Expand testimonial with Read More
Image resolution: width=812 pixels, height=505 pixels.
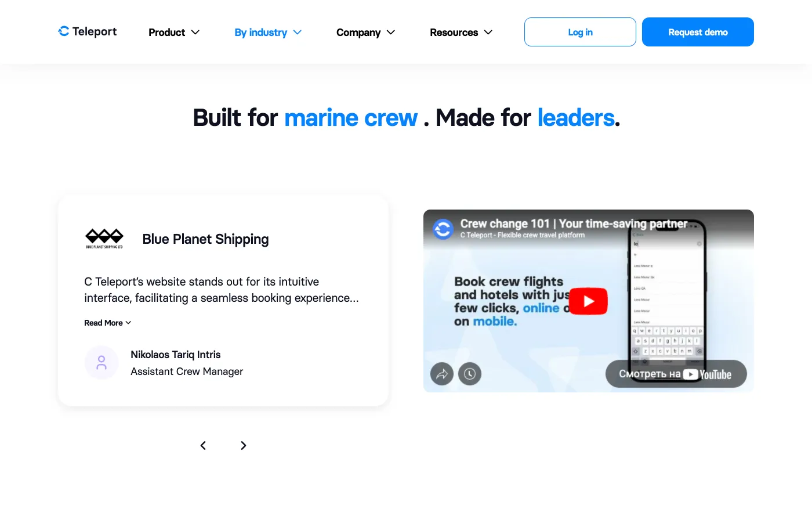tap(107, 323)
